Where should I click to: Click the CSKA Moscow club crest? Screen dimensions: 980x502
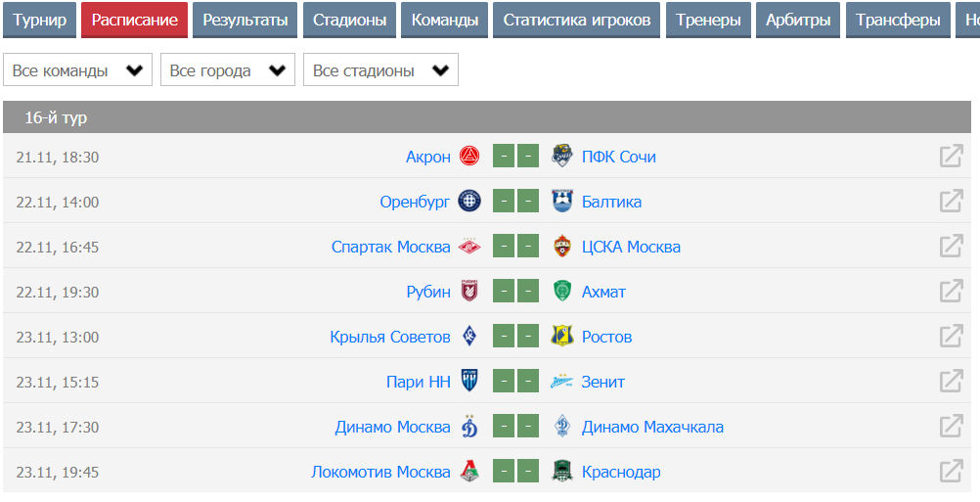(x=561, y=247)
